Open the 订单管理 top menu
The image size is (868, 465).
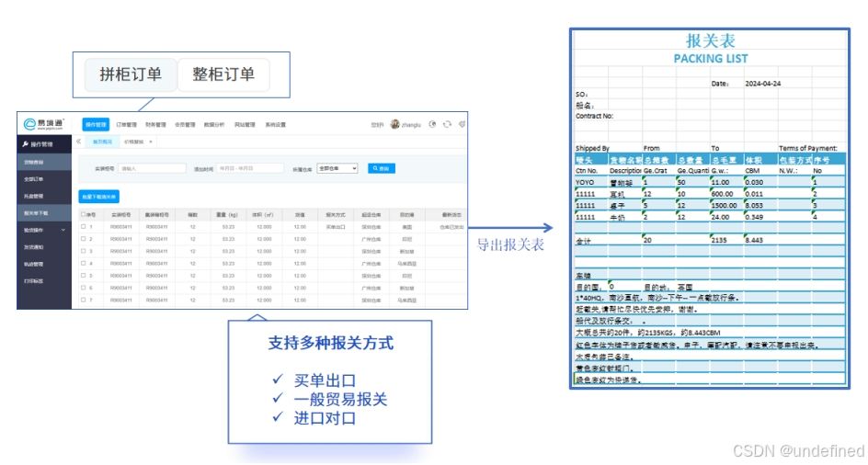[x=126, y=125]
